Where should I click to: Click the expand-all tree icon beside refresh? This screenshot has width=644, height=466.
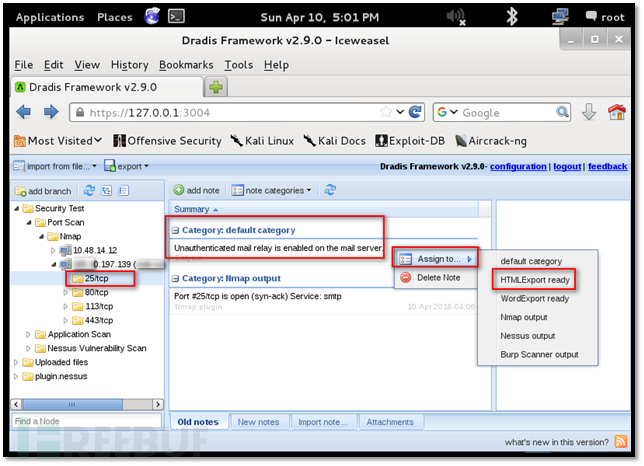[x=106, y=191]
